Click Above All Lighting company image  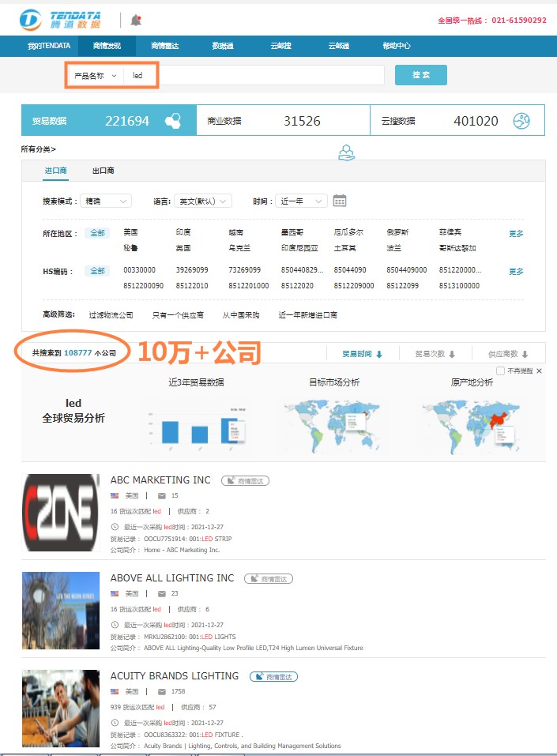pos(61,611)
